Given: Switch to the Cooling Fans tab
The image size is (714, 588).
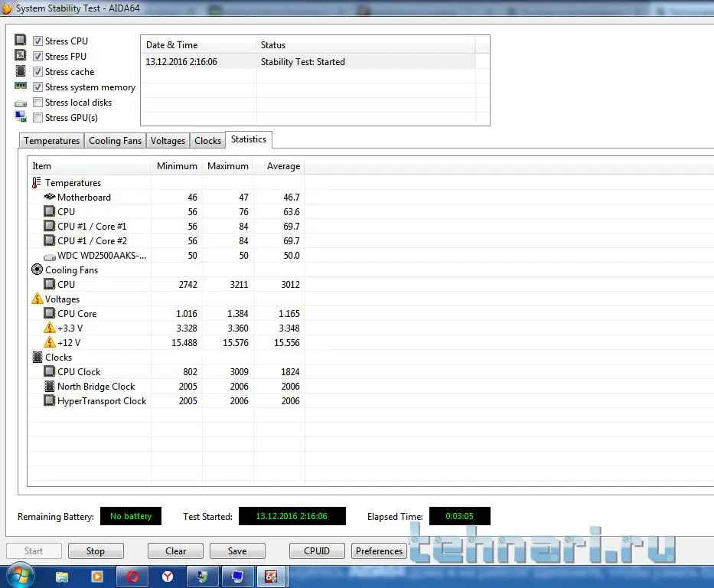Looking at the screenshot, I should point(115,141).
